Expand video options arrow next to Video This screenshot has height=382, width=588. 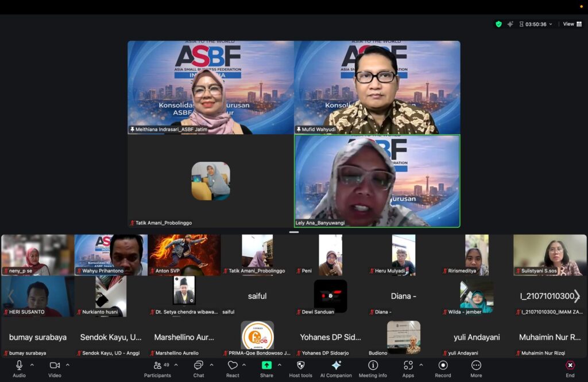tap(67, 365)
